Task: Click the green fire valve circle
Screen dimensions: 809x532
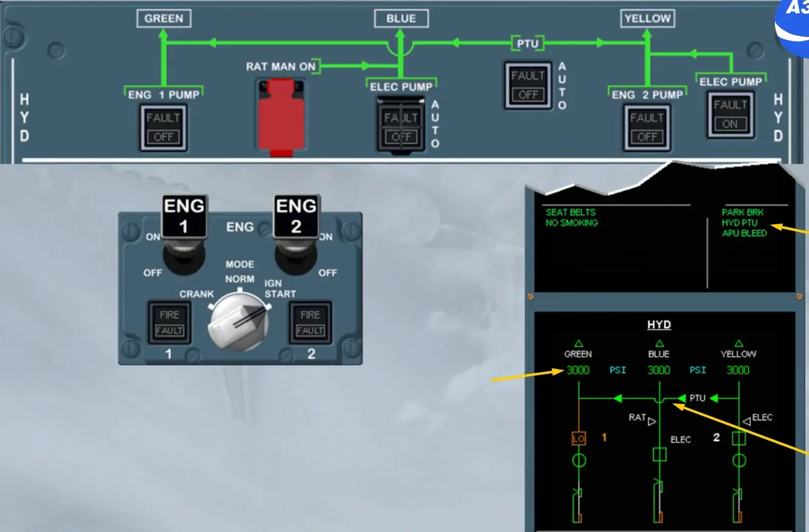Action: click(579, 461)
